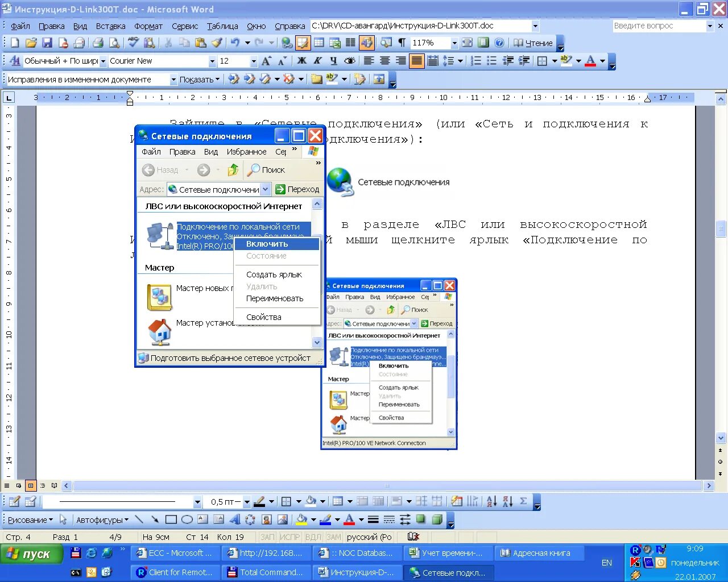The image size is (728, 582).
Task: Create a new blank document
Action: click(x=15, y=43)
